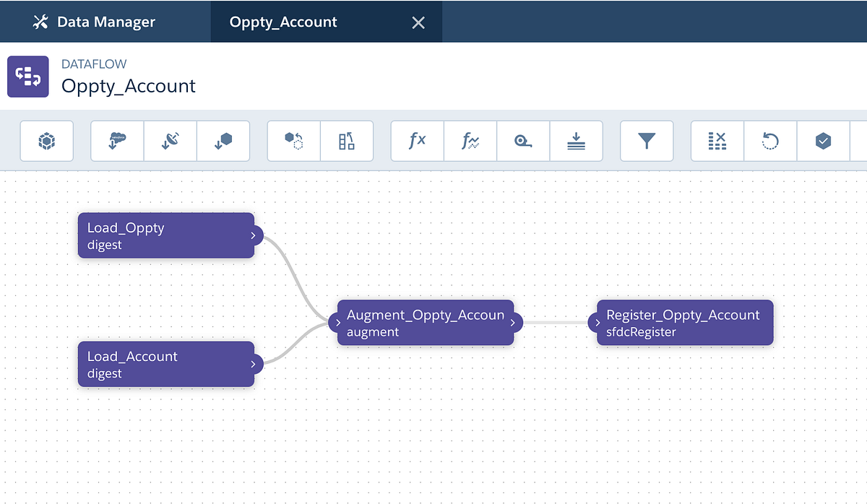867x504 pixels.
Task: Add an sfdcDigest node from the toolbar
Action: coord(116,141)
